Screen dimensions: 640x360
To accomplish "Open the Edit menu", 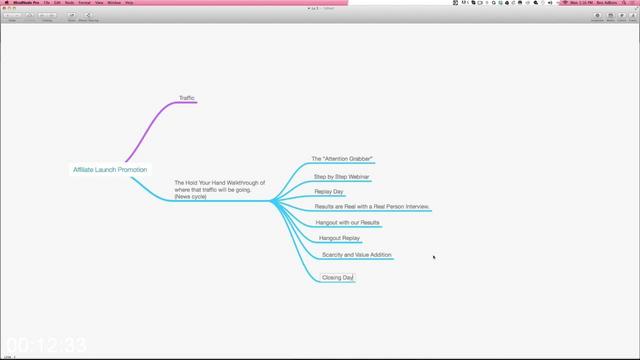I will [x=57, y=2].
